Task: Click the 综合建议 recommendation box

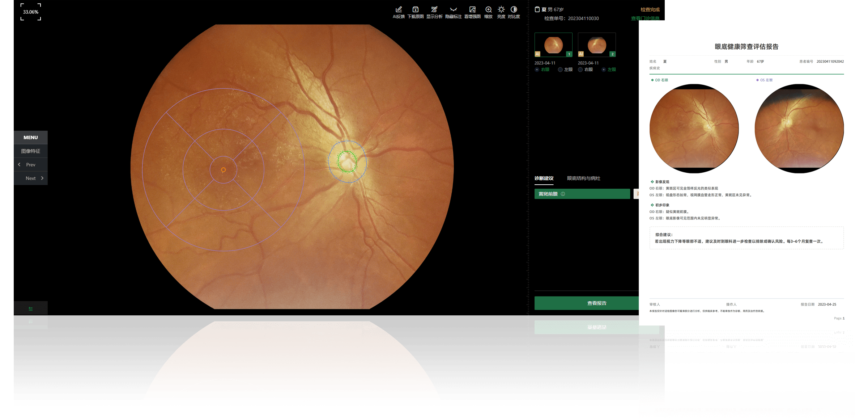Action: point(746,238)
